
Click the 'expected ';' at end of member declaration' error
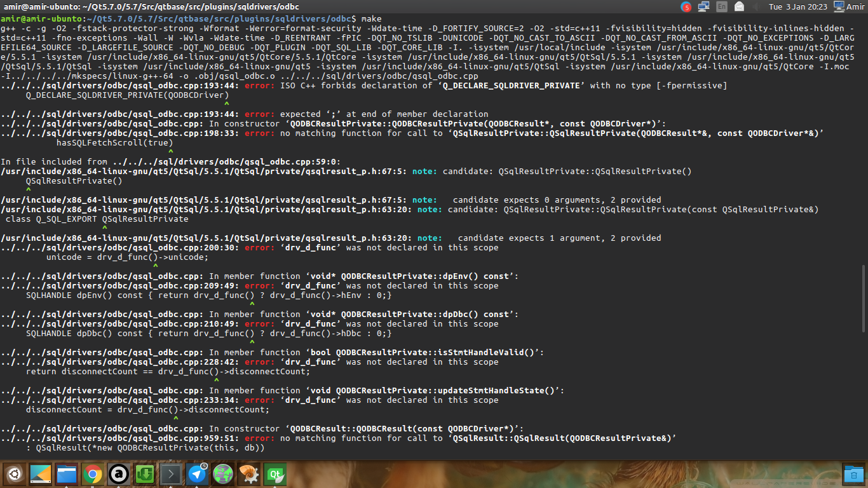pyautogui.click(x=384, y=114)
